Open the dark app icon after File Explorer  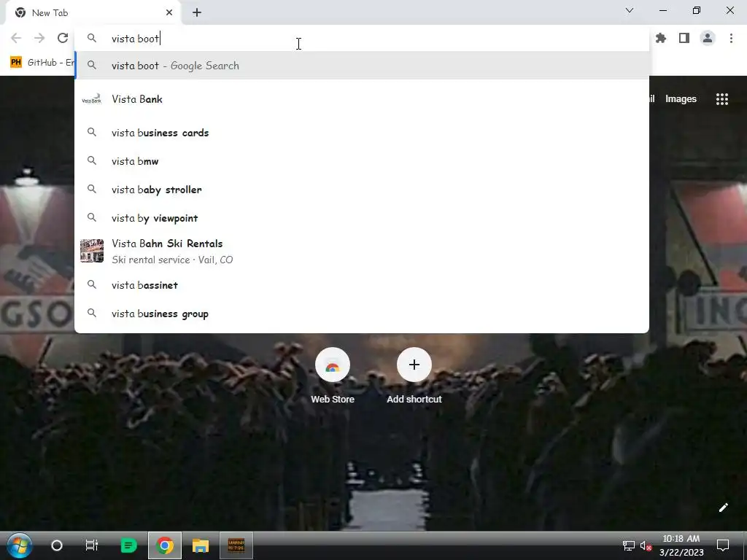click(236, 545)
